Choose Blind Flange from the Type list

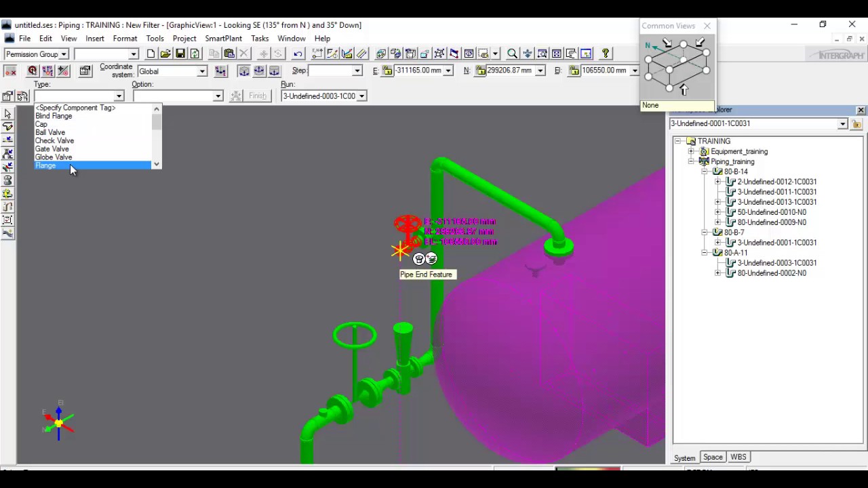pyautogui.click(x=93, y=116)
